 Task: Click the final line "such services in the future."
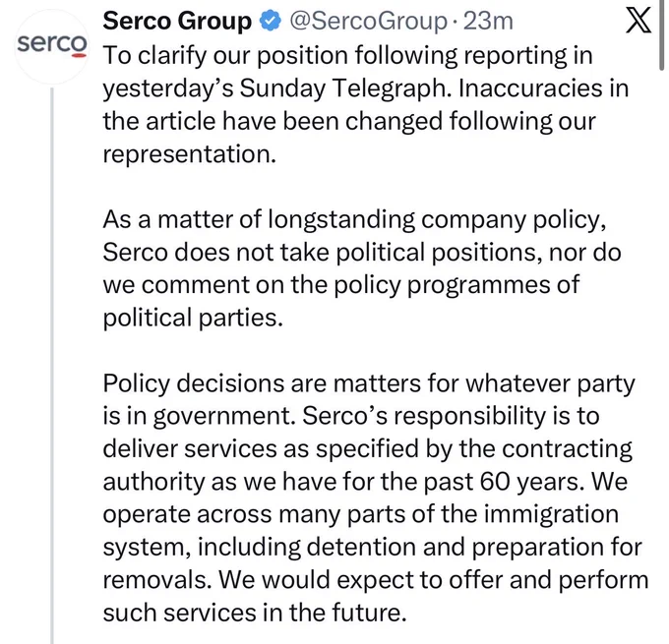tap(255, 613)
